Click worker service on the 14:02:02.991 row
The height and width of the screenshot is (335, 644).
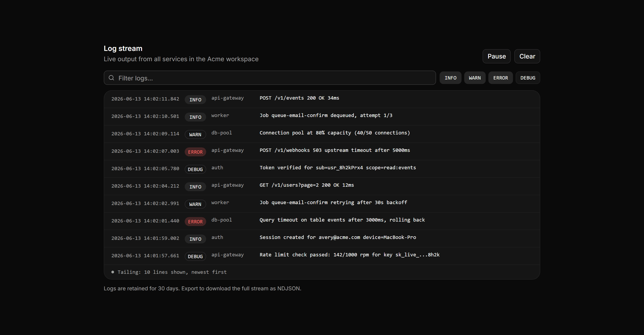pyautogui.click(x=220, y=202)
